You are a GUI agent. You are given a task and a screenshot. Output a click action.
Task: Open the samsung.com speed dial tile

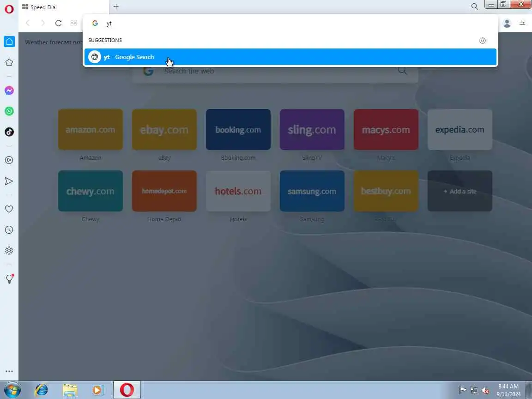point(312,191)
